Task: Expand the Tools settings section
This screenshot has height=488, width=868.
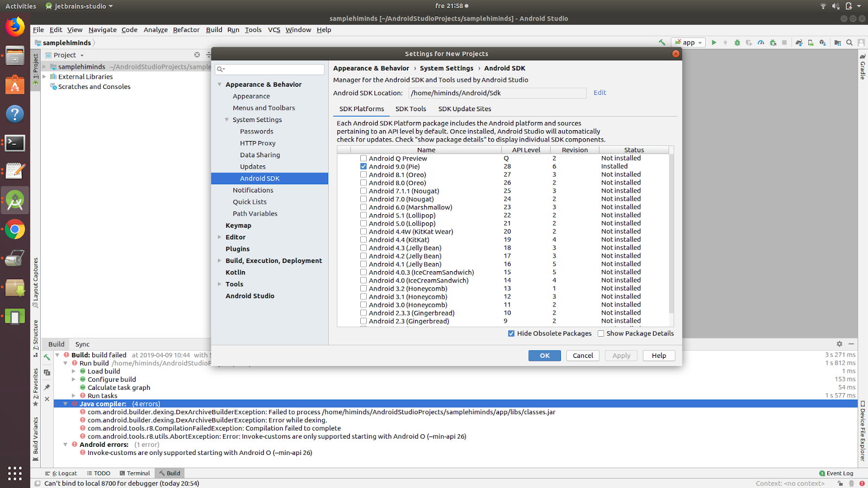Action: 220,284
